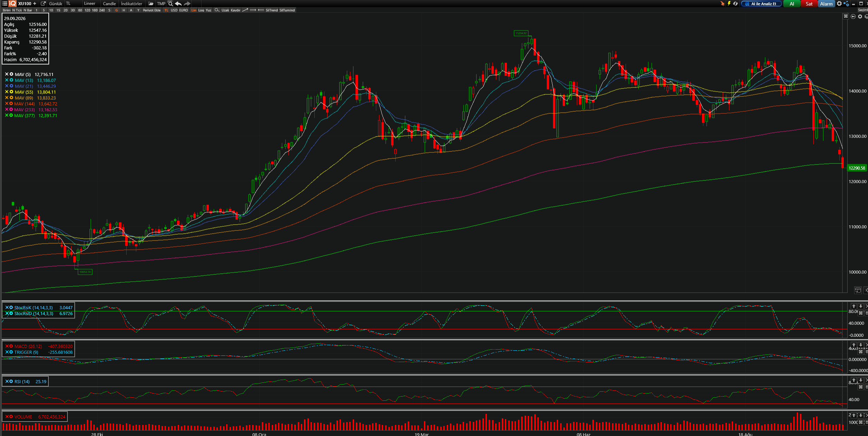The width and height of the screenshot is (868, 436).
Task: Open the İndikatörler menu
Action: pos(131,3)
